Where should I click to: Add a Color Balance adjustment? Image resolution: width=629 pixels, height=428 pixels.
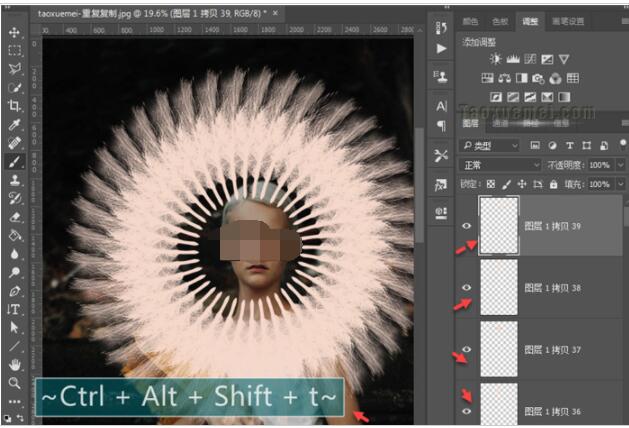pyautogui.click(x=504, y=78)
